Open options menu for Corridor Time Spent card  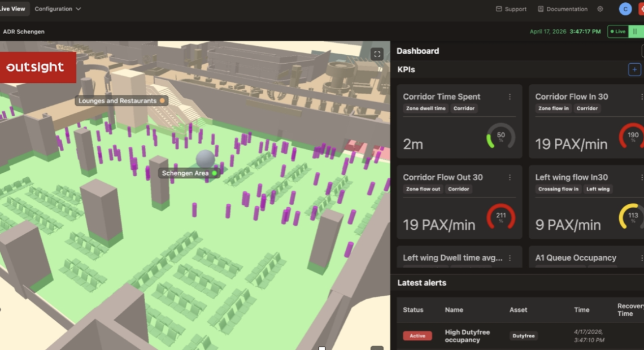510,97
